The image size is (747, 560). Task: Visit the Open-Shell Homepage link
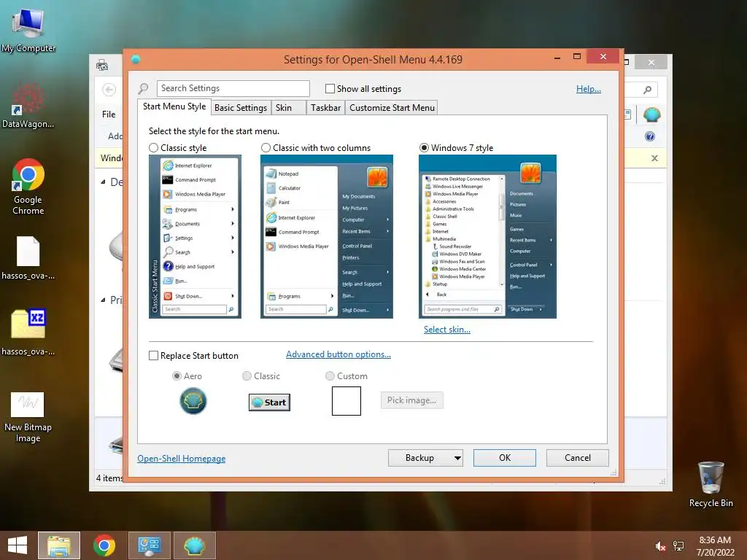[181, 459]
